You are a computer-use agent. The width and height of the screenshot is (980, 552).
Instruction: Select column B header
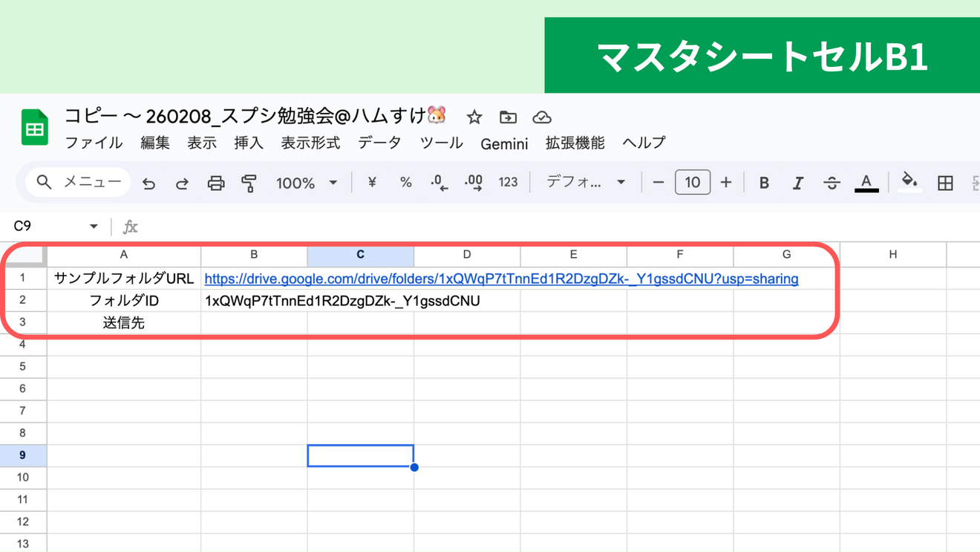[x=254, y=255]
